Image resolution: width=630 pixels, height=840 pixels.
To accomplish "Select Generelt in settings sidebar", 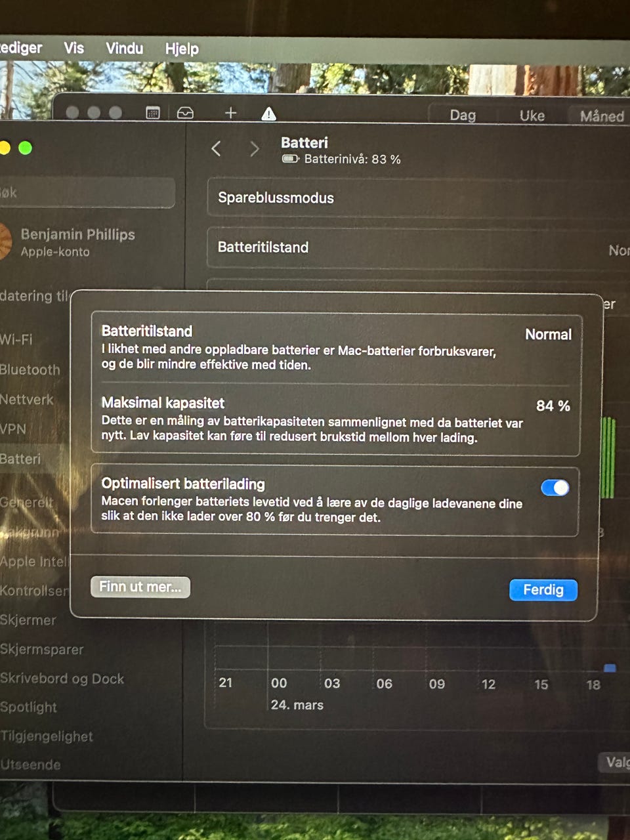I will [27, 502].
